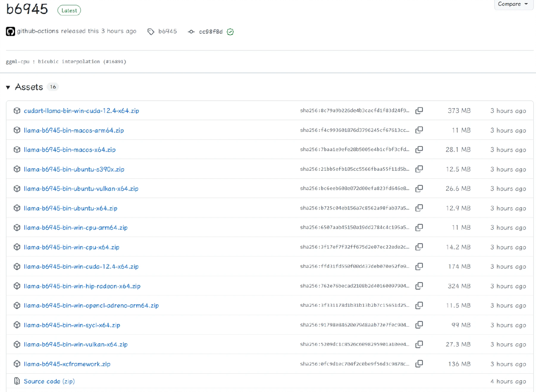Screen dimensions: 536x392
Task: Open commit cc98f8d
Action: point(210,32)
